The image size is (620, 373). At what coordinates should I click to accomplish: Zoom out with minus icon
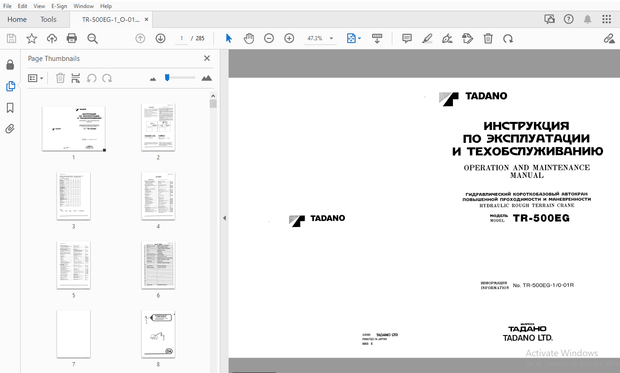269,38
